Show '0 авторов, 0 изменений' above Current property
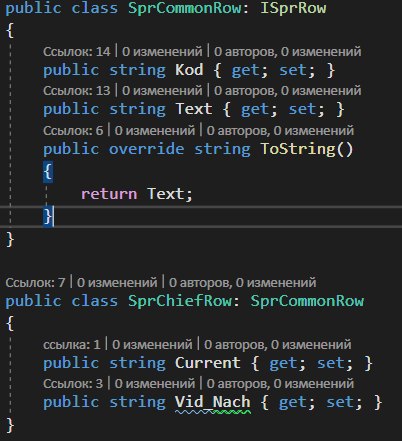Screen dimensions: 402x441 (278, 345)
